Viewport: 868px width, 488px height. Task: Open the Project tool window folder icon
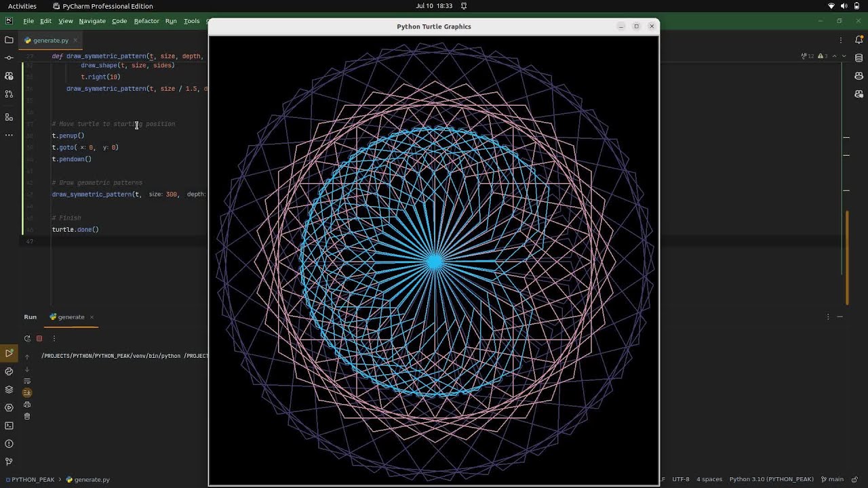(x=9, y=40)
